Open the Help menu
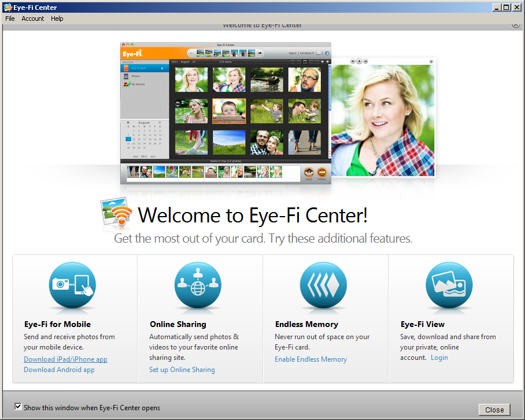 coord(57,18)
